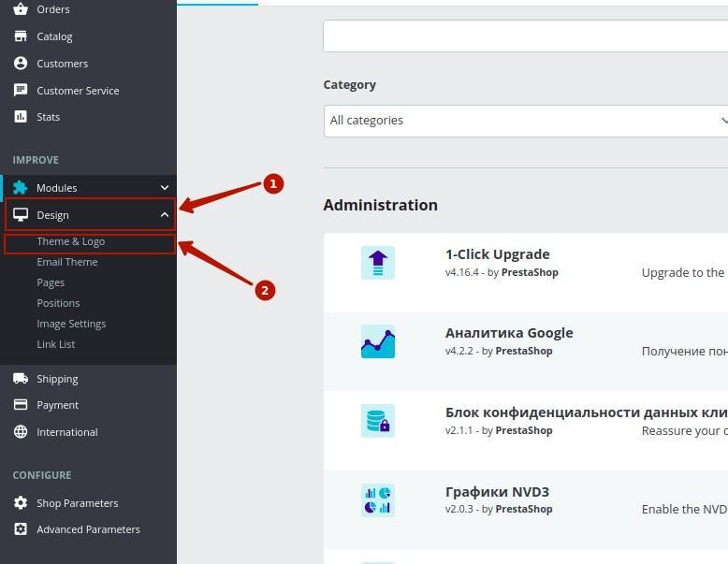
Task: Click the Аналитика Google module icon
Action: click(378, 341)
